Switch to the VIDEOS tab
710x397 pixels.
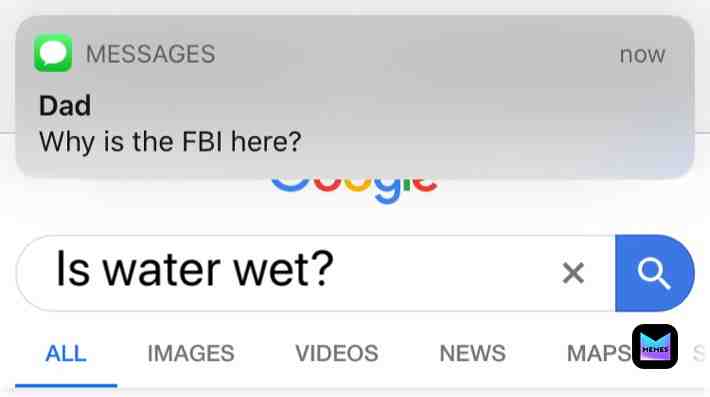coord(336,354)
